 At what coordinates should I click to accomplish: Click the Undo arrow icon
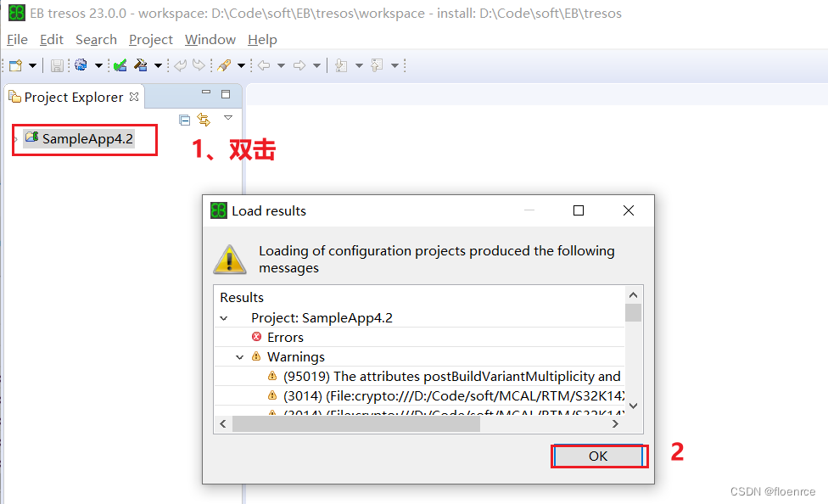coord(181,65)
